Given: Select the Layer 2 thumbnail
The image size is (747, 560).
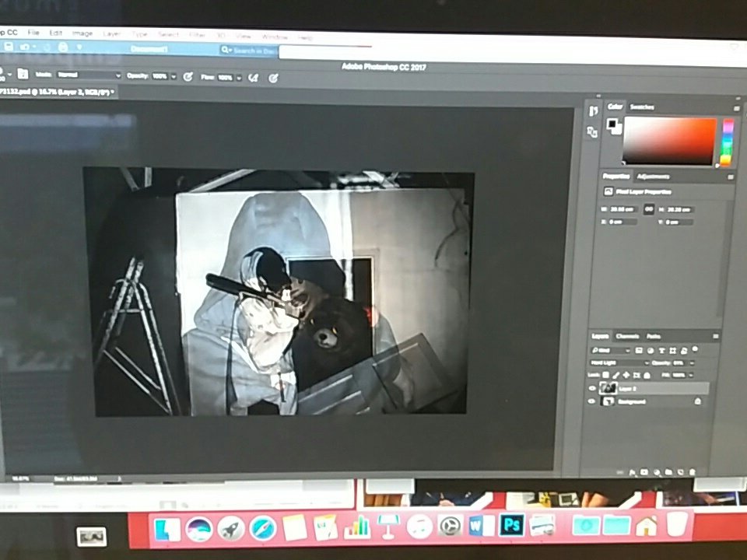Looking at the screenshot, I should [608, 388].
